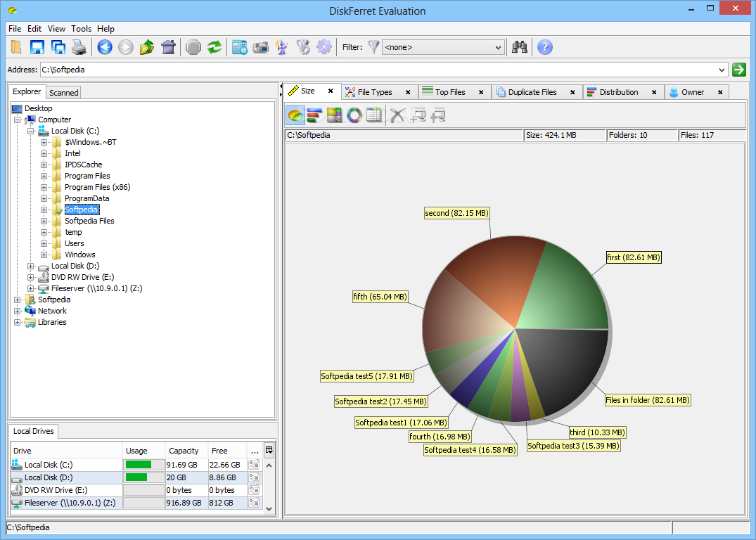The width and height of the screenshot is (756, 540).
Task: Click the green Go arrow button
Action: coord(738,69)
